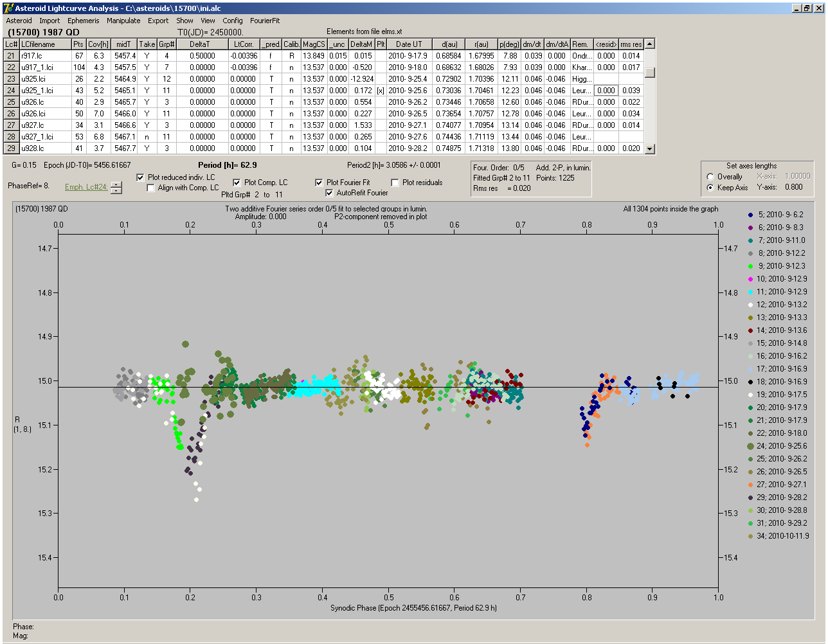This screenshot has height=644, width=828.
Task: Click DeltaM value -12.924
Action: (x=362, y=79)
